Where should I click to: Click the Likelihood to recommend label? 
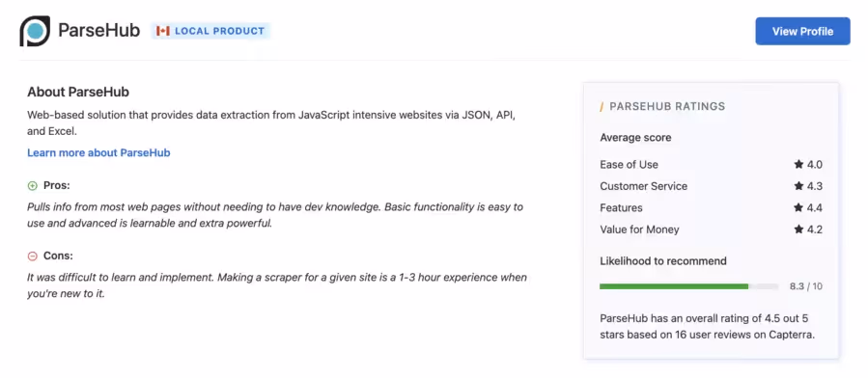click(663, 261)
